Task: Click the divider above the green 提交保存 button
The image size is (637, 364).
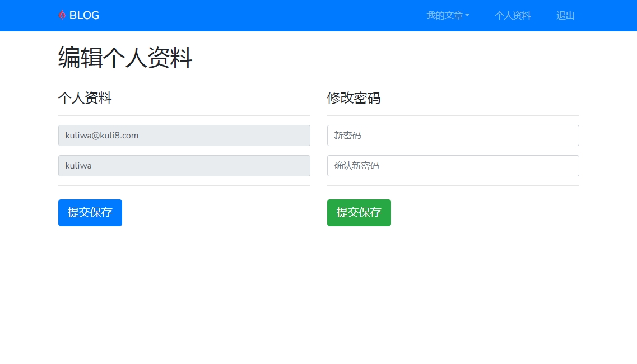Action: tap(453, 185)
